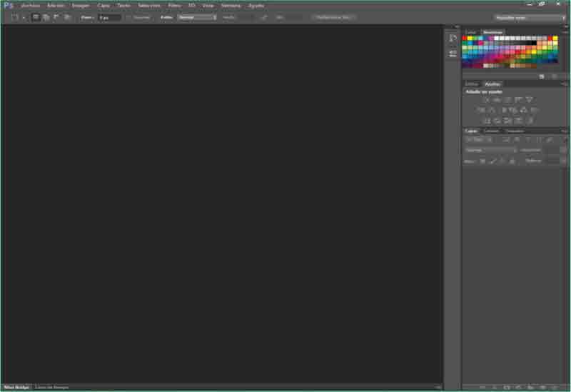
Task: Add a Brightness/Contrast adjustment
Action: [487, 99]
